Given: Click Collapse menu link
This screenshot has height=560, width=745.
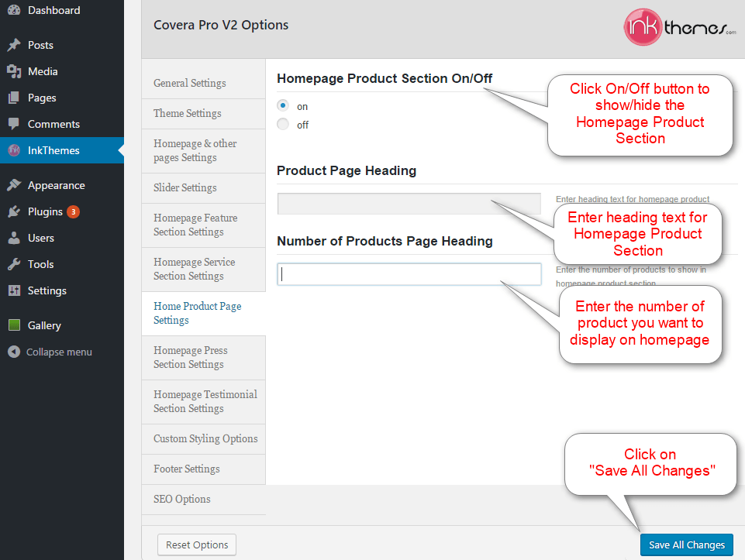Looking at the screenshot, I should (59, 352).
